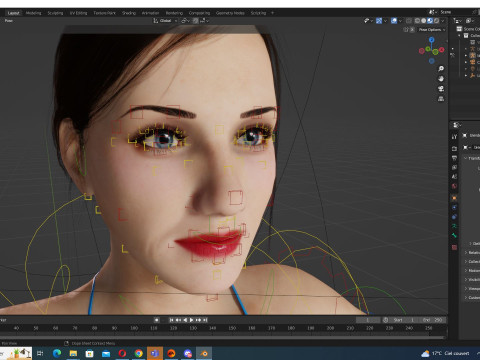Switch to UV Editing workspace

[x=78, y=13]
